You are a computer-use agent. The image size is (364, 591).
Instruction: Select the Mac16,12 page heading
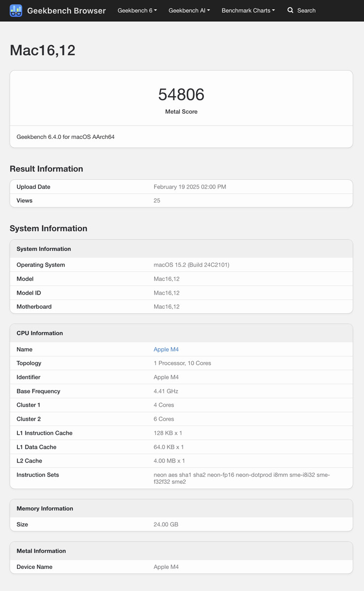point(42,50)
